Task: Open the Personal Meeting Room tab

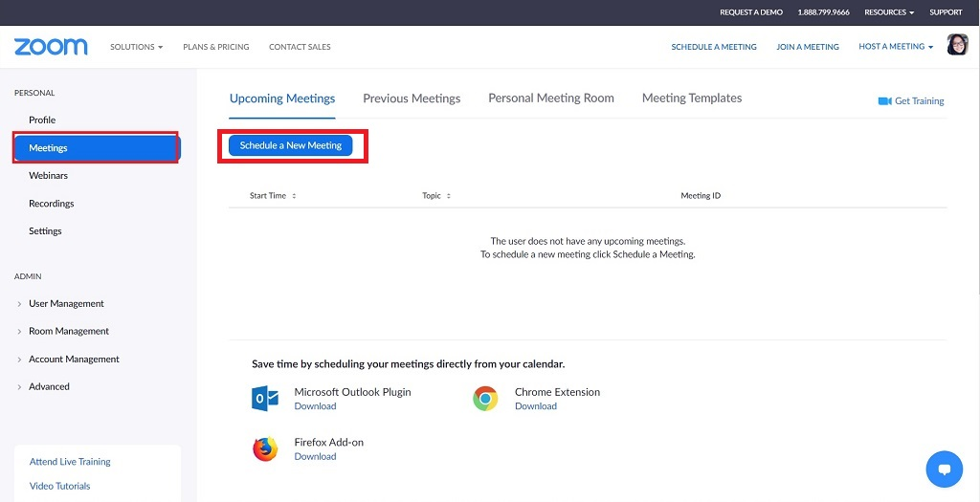Action: (x=551, y=98)
